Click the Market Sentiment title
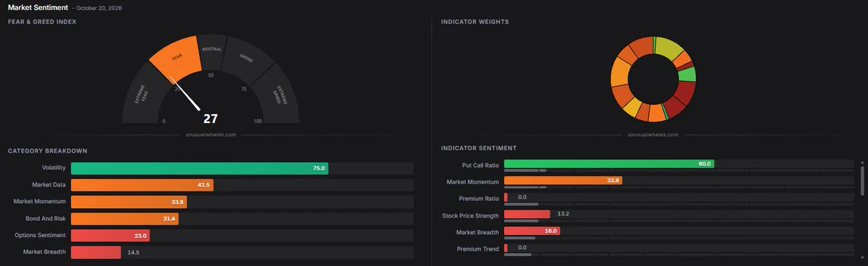Image resolution: width=868 pixels, height=266 pixels. point(38,7)
